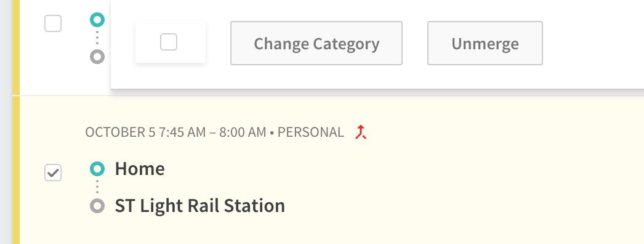Select the ST Light Rail Station destination label
The image size is (644, 244).
[200, 205]
